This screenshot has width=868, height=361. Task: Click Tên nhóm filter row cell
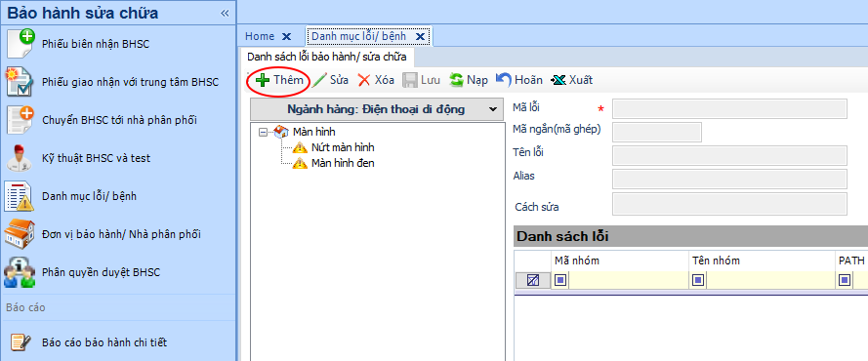(771, 280)
